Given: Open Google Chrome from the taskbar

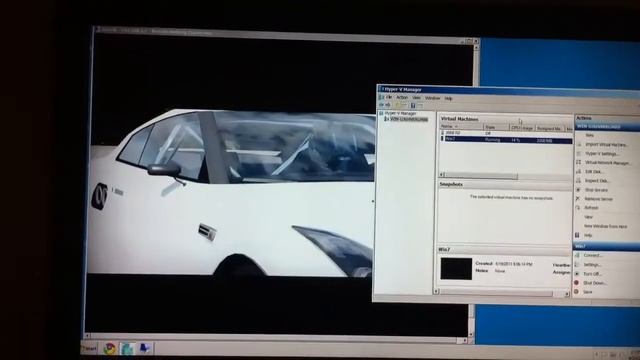Looking at the screenshot, I should (109, 349).
